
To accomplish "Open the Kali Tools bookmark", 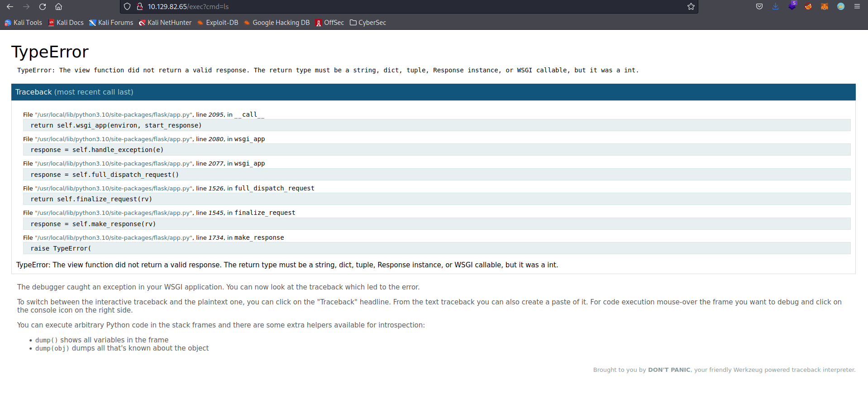I will [23, 23].
